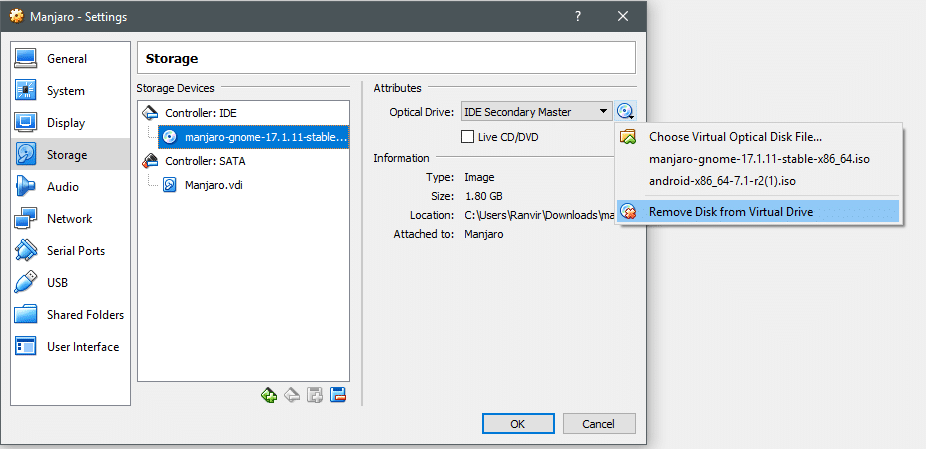Click the help question mark button
Viewport: 926px width, 449px height.
tap(578, 16)
